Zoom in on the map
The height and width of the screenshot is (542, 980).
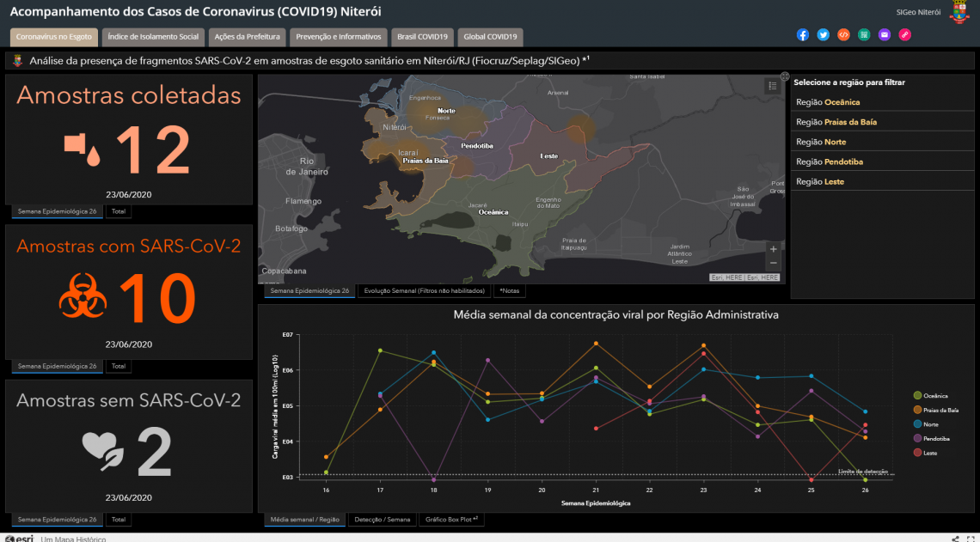773,249
